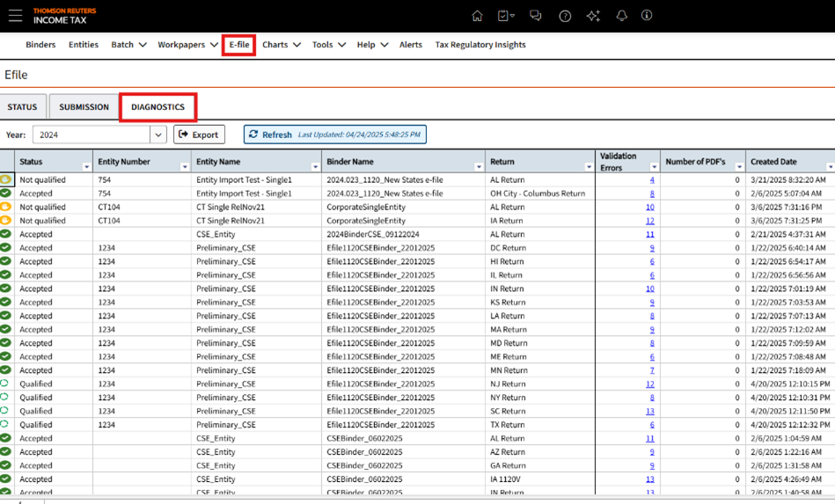Open the Status column filter dropdown

(86, 166)
